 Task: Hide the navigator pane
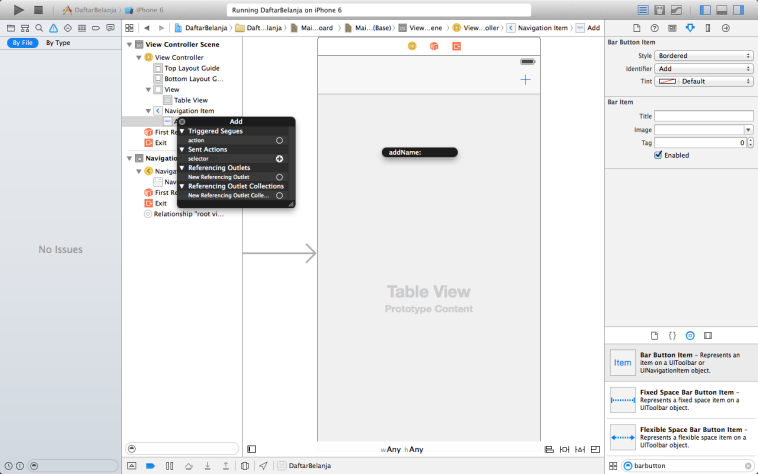coord(705,10)
